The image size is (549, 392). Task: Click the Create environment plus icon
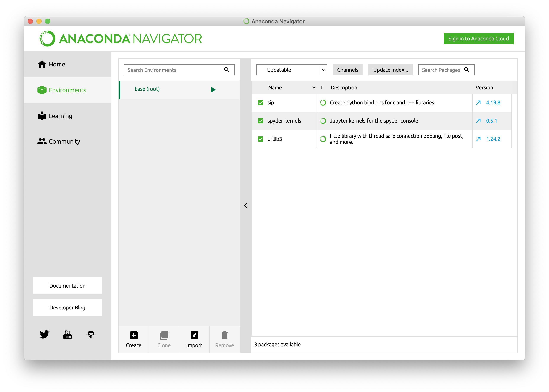[x=134, y=335]
